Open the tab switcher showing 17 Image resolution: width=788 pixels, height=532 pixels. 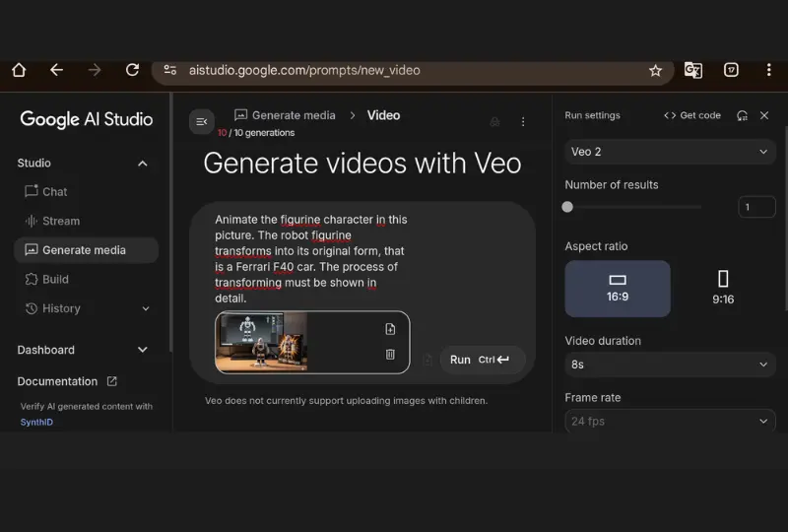[x=731, y=70]
